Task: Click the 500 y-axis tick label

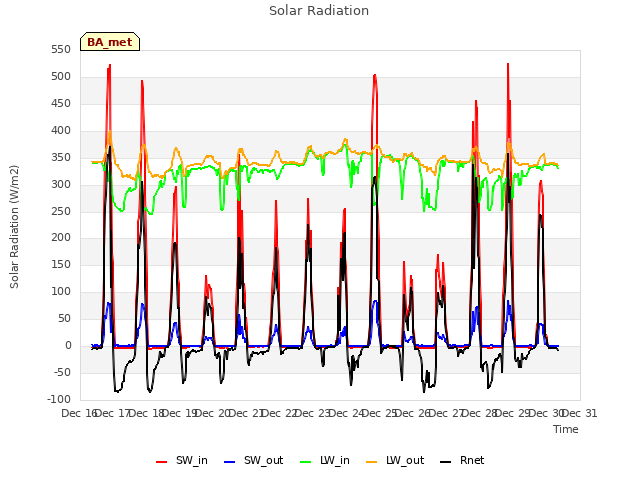Action: click(x=61, y=76)
